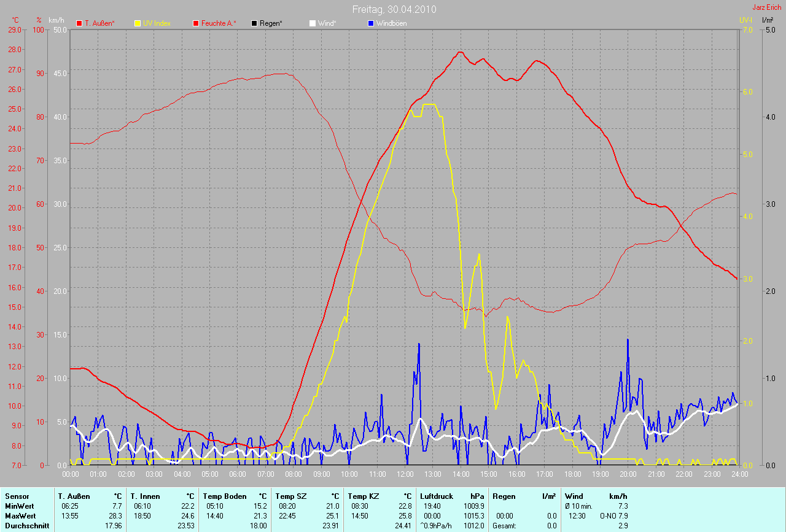
Task: Click the T. Außen column header in the table
Action: click(x=74, y=496)
